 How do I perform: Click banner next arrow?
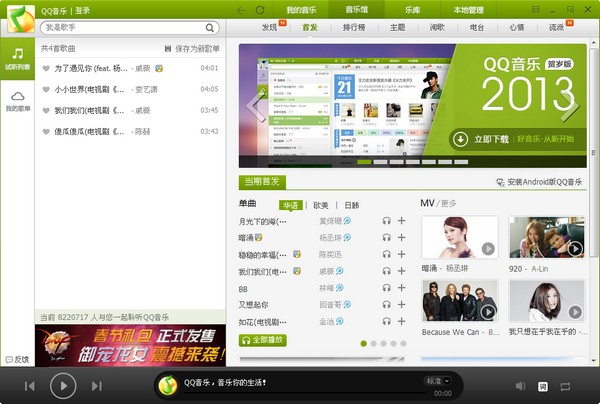pos(570,106)
